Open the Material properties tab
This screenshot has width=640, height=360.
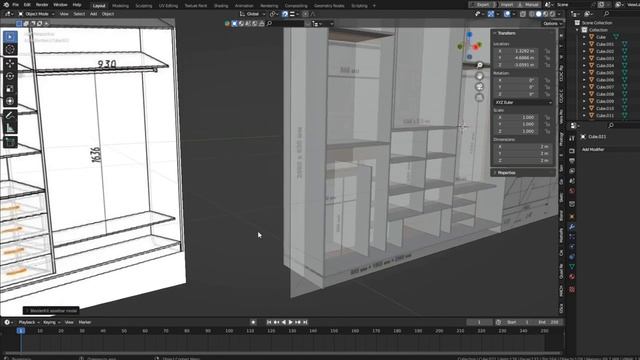click(x=572, y=277)
